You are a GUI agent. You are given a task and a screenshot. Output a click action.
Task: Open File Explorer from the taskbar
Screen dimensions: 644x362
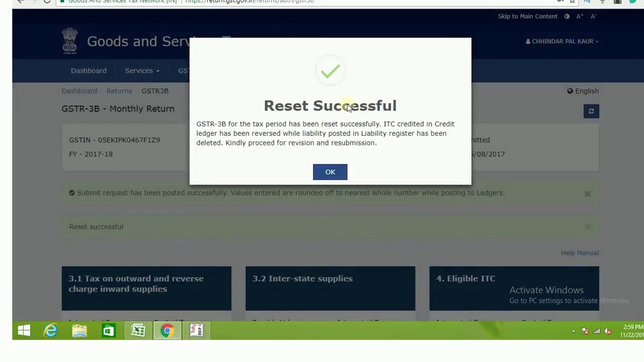(79, 330)
